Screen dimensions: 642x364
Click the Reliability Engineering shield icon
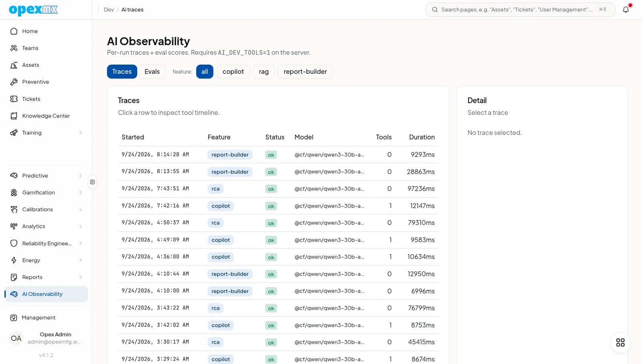pos(14,243)
